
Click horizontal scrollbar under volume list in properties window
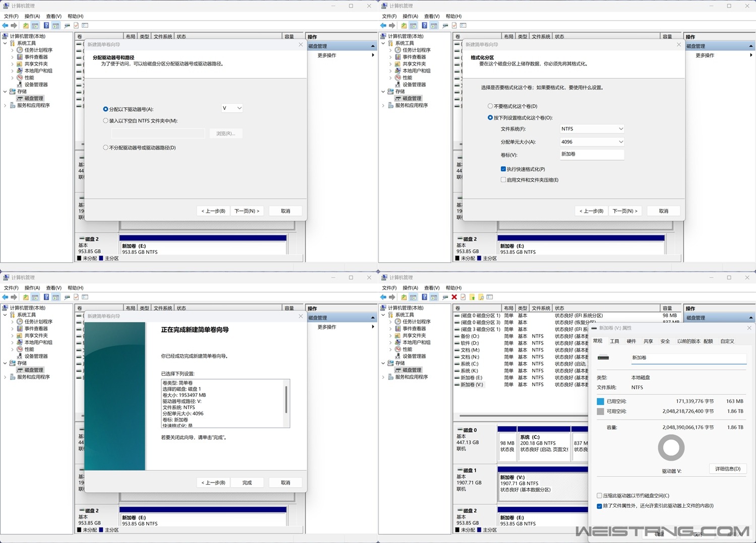tap(523, 416)
